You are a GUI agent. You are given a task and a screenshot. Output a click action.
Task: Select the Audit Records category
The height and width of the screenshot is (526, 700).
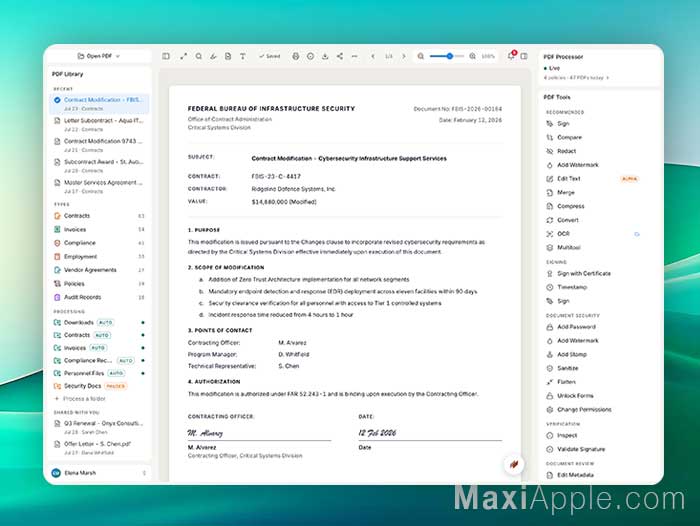click(x=99, y=297)
